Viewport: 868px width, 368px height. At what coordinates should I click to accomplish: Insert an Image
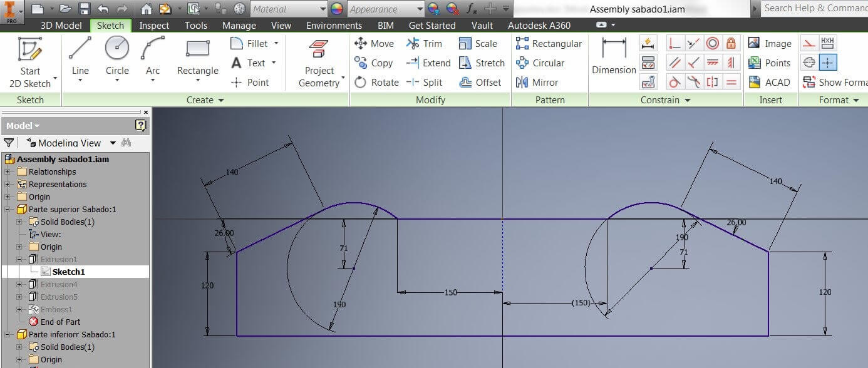(x=770, y=43)
